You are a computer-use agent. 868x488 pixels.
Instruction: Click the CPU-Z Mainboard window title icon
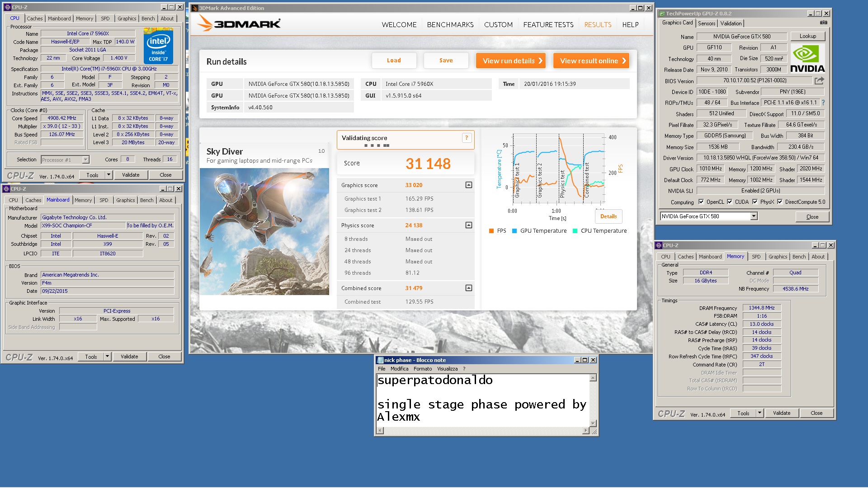point(6,189)
